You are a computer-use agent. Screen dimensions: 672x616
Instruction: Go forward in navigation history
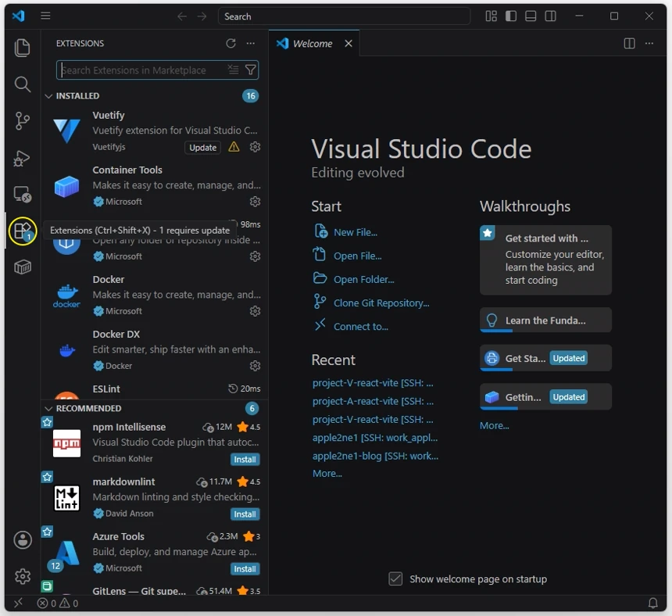202,16
